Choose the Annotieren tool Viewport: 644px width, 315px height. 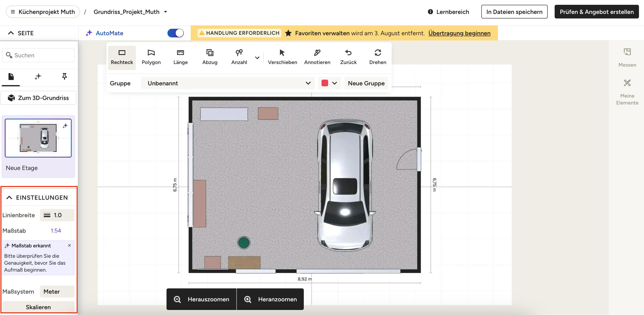click(x=317, y=57)
